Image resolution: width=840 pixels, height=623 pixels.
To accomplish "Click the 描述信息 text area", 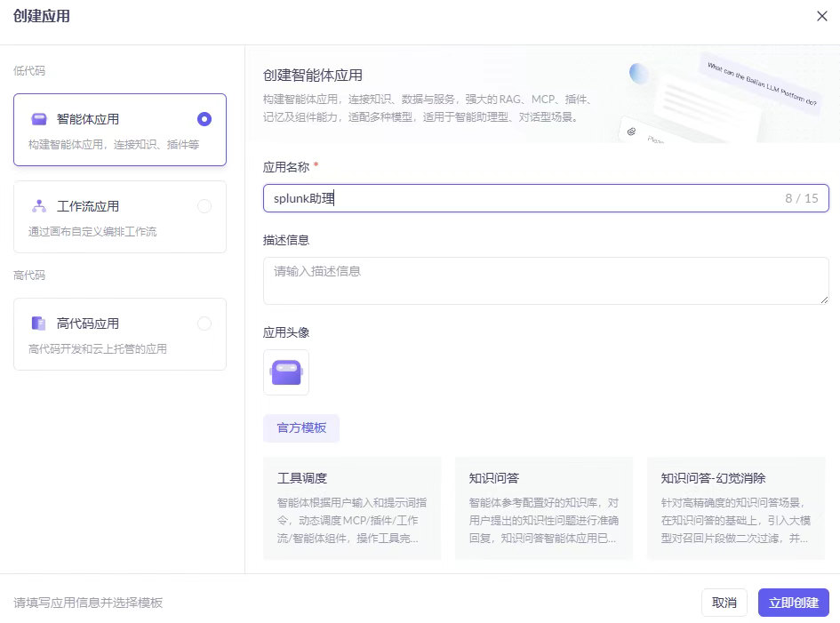I will click(x=546, y=281).
